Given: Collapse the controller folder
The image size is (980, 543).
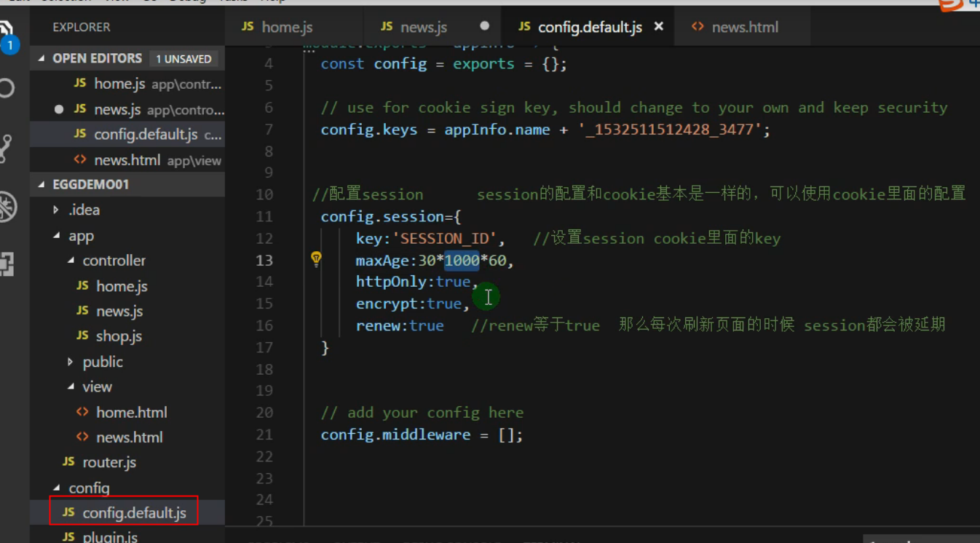Looking at the screenshot, I should [x=114, y=261].
